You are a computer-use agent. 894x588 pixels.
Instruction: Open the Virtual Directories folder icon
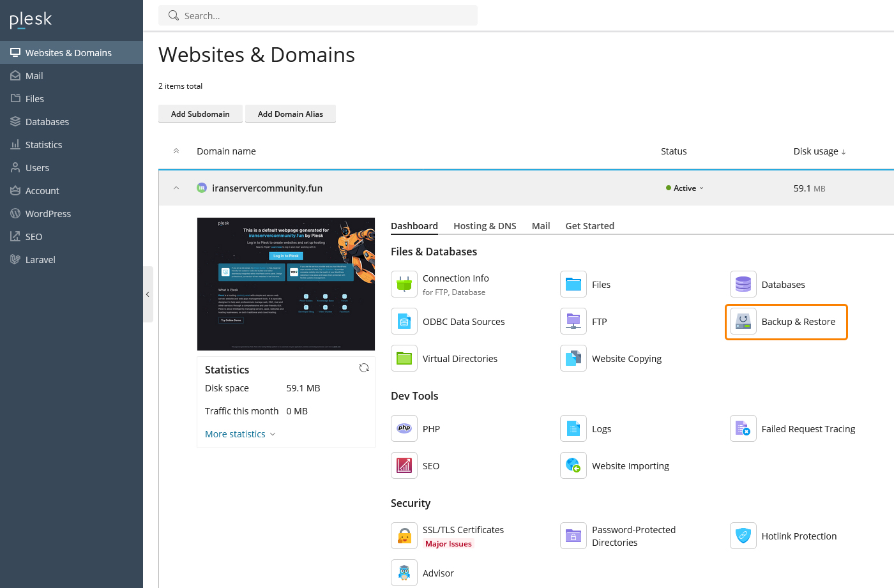[x=404, y=358]
